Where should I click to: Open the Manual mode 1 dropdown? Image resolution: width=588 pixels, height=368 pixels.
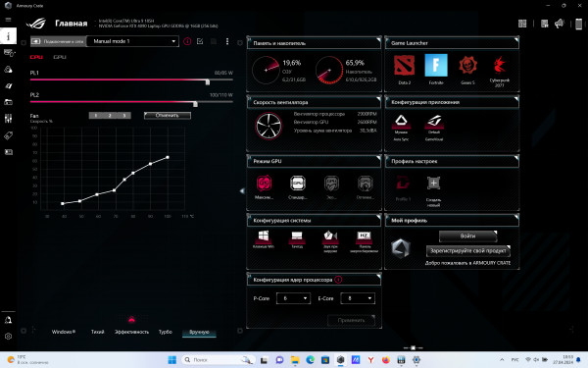[132, 41]
